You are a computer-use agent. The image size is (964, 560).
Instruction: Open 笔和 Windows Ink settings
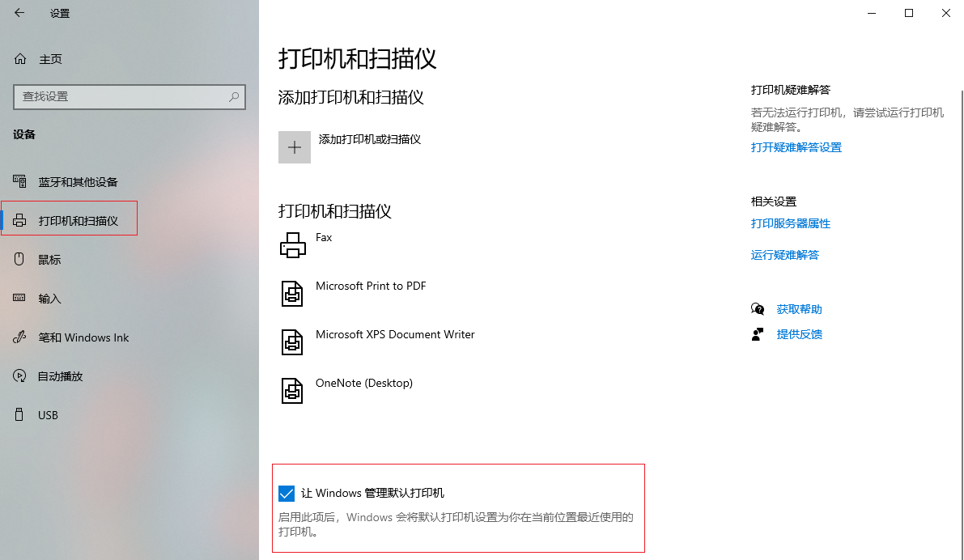tap(83, 337)
